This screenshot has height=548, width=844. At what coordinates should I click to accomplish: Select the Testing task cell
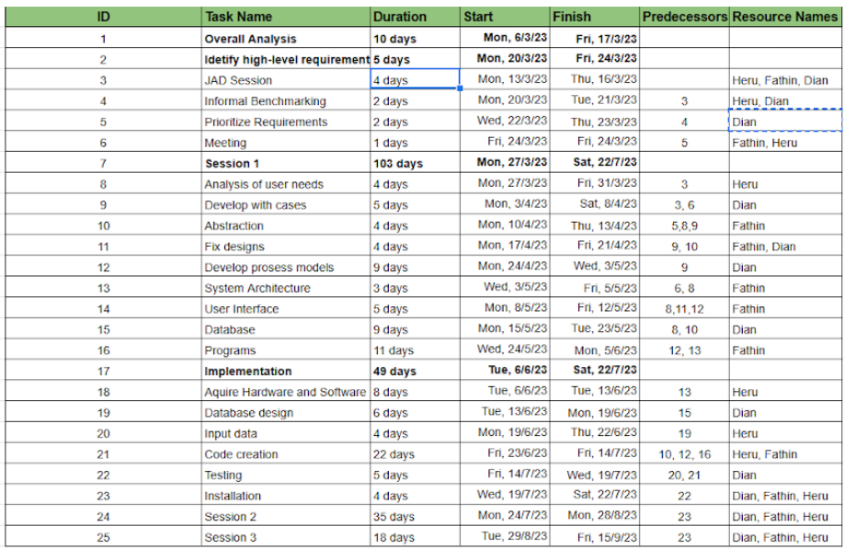point(286,475)
